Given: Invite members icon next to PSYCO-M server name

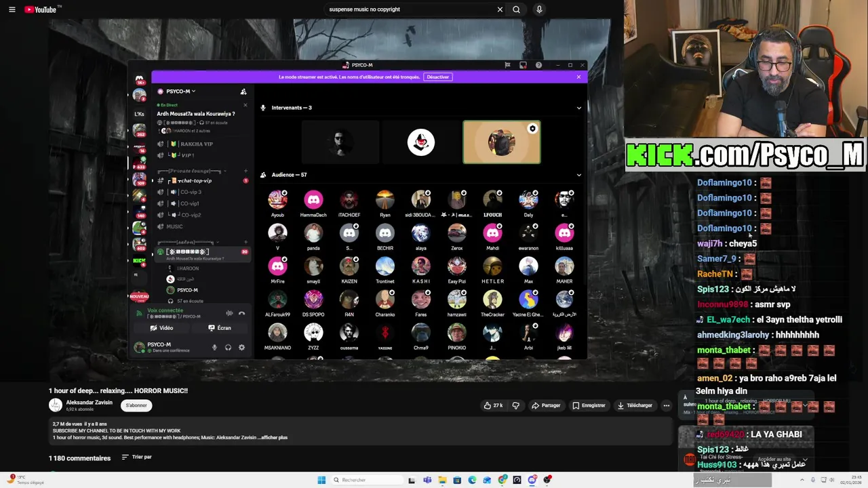Looking at the screenshot, I should point(243,91).
